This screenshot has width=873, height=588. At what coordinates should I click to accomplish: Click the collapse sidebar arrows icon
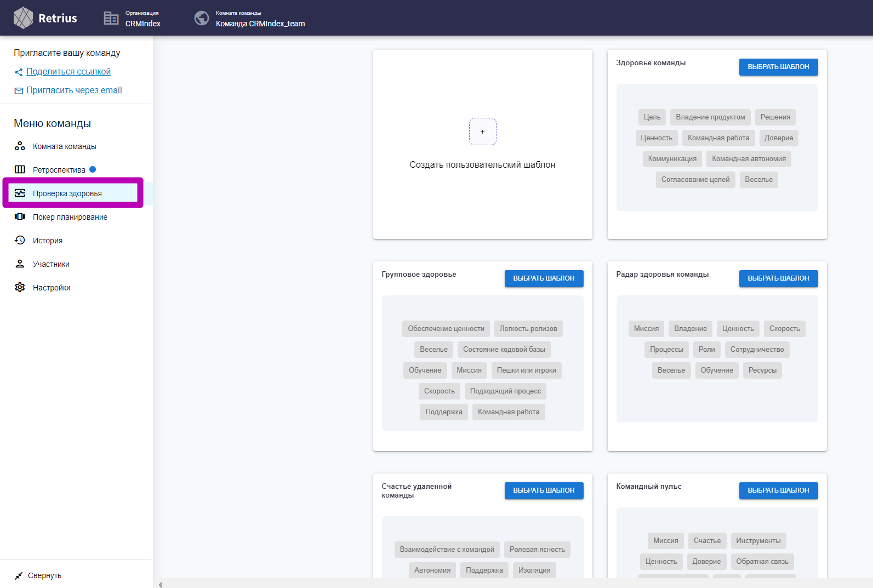point(19,575)
